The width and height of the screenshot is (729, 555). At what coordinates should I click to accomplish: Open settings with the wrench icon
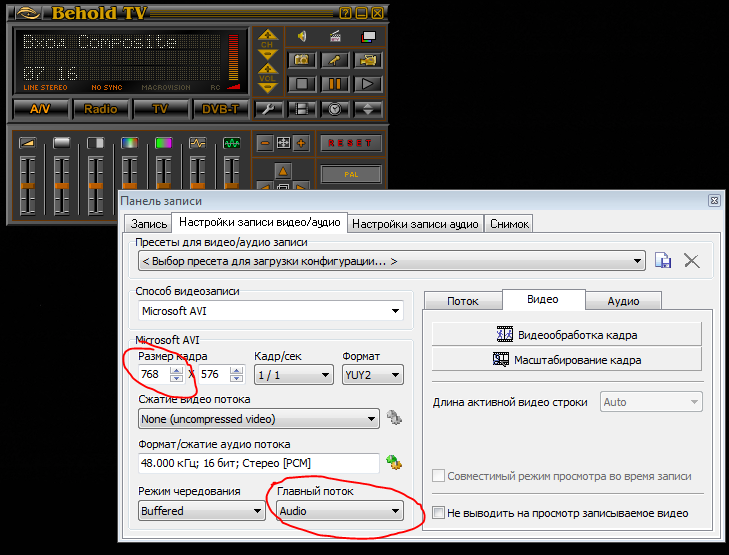pyautogui.click(x=269, y=109)
